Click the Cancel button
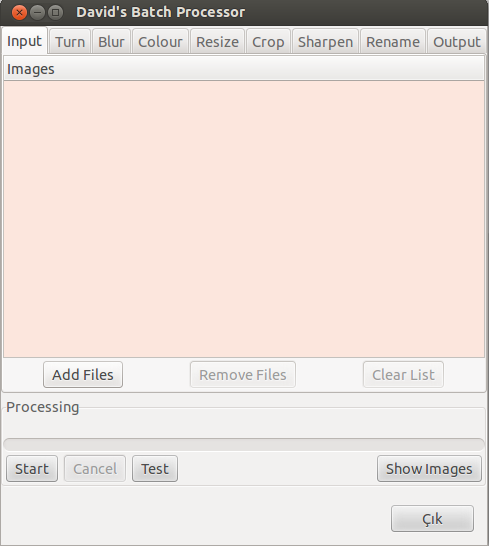This screenshot has width=489, height=546. pyautogui.click(x=95, y=469)
